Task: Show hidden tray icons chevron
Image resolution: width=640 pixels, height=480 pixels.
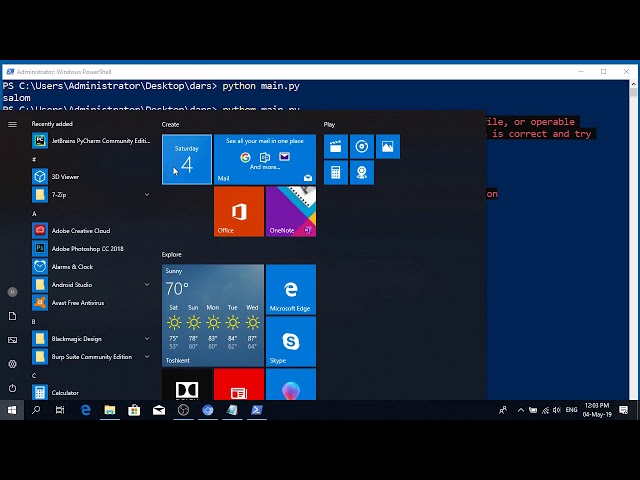Action: coord(521,410)
